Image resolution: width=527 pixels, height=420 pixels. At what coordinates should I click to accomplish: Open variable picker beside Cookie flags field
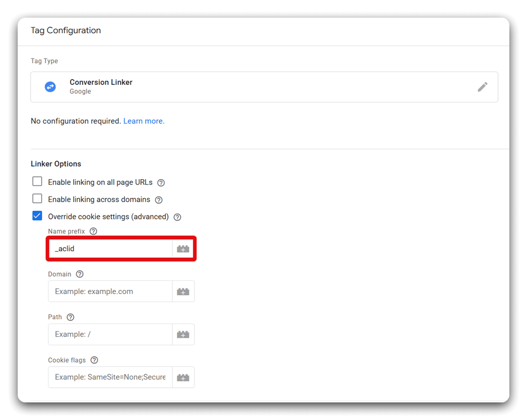click(183, 377)
